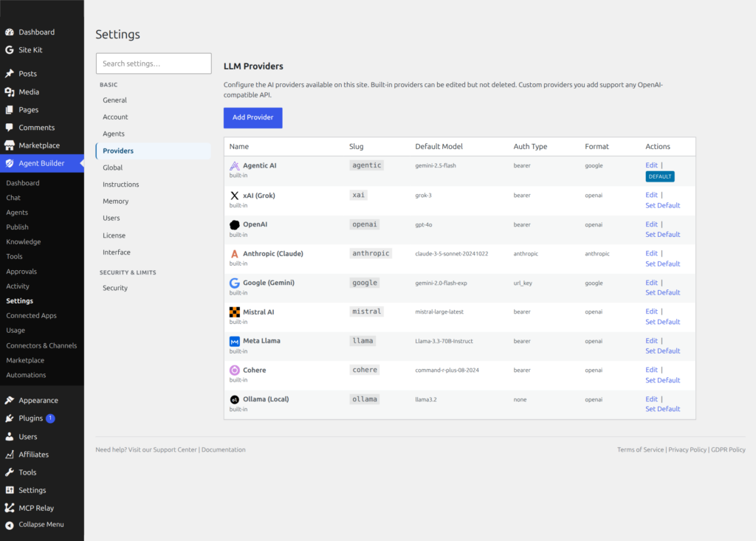Click the Appearance paintbrush icon
Image resolution: width=756 pixels, height=541 pixels.
point(10,400)
